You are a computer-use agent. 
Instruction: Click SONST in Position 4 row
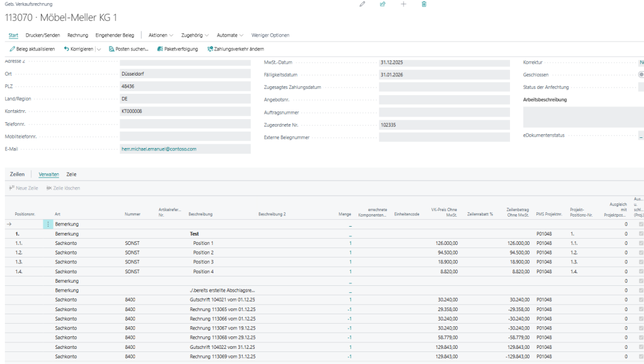tap(132, 271)
